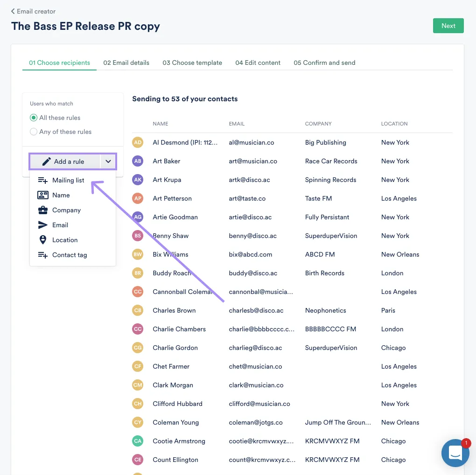Expand the Add a rule dropdown chevron
The height and width of the screenshot is (475, 476).
pos(108,161)
